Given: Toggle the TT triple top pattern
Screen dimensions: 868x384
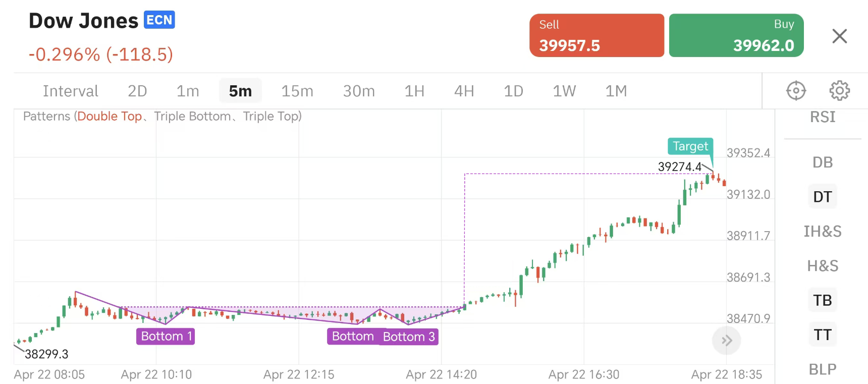Looking at the screenshot, I should pos(822,335).
